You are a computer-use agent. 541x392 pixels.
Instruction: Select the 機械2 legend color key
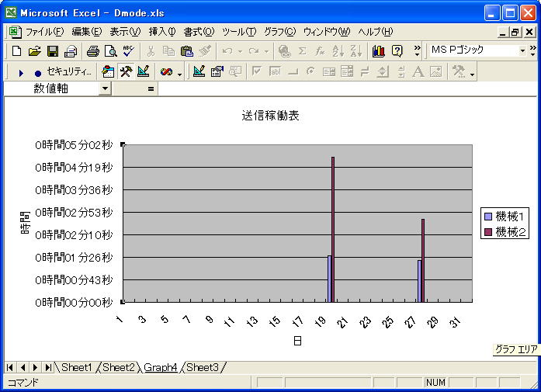point(488,231)
